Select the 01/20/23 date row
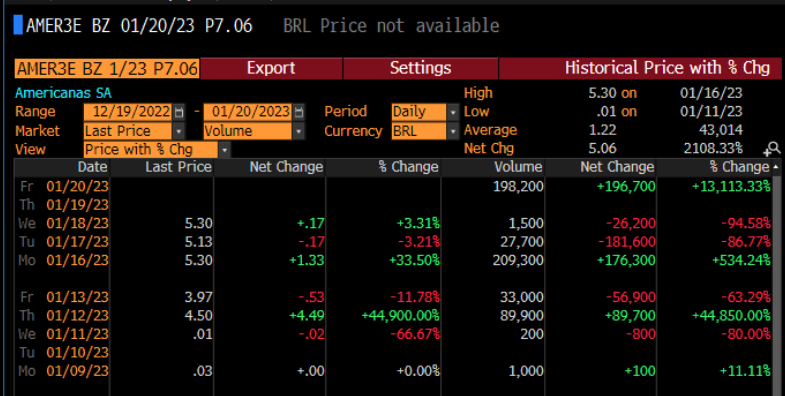The image size is (785, 396). coord(393,187)
